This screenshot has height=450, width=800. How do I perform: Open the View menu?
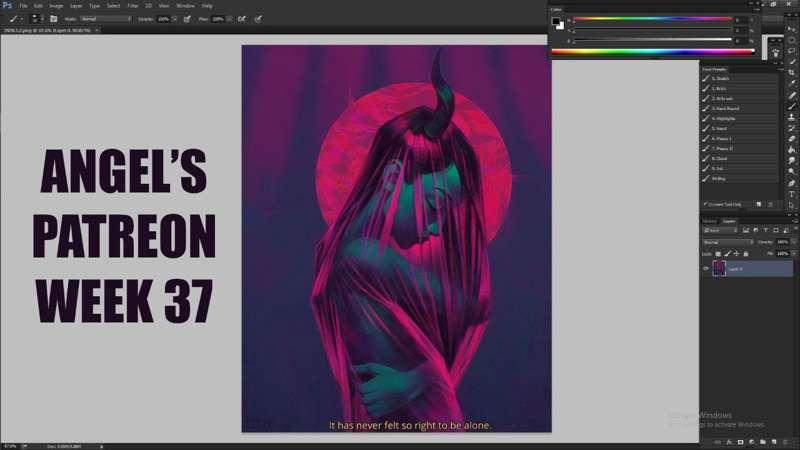coord(164,6)
